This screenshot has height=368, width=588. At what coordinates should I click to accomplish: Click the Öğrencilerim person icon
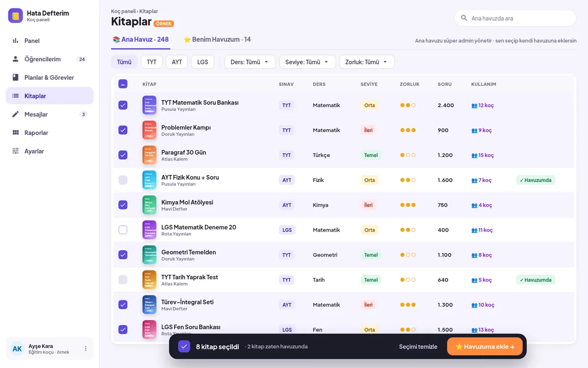click(x=16, y=59)
